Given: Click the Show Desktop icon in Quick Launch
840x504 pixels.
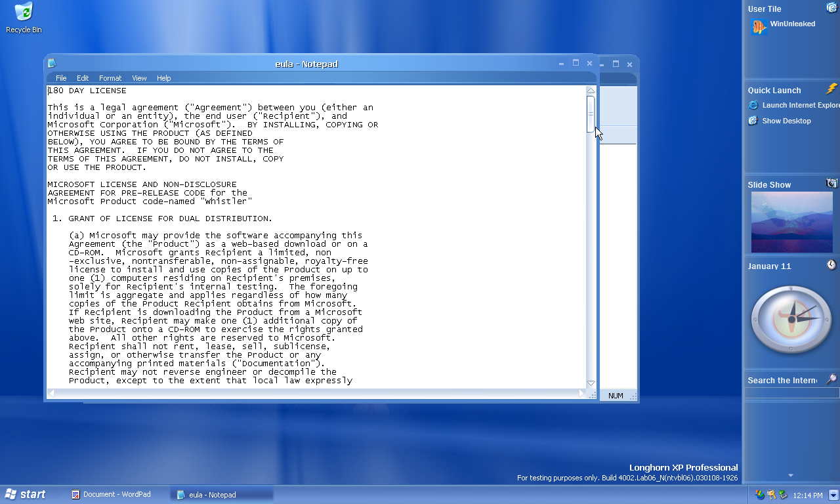Looking at the screenshot, I should (753, 121).
